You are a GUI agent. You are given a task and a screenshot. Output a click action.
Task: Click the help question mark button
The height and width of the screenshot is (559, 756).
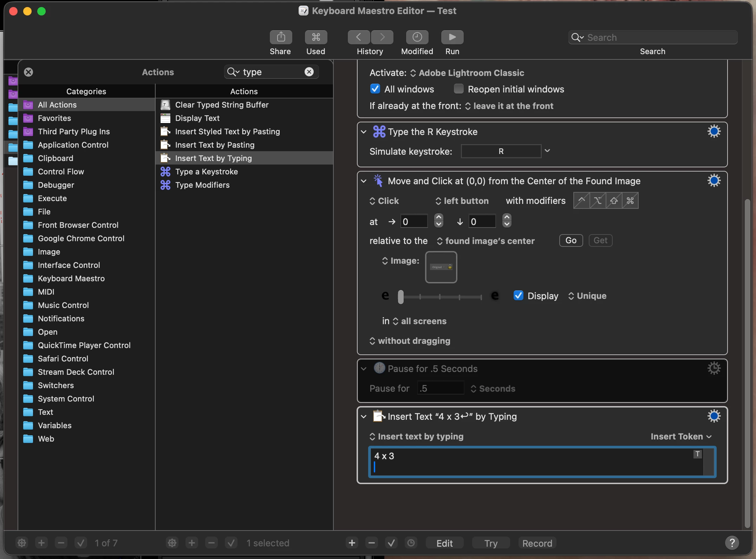pyautogui.click(x=732, y=543)
